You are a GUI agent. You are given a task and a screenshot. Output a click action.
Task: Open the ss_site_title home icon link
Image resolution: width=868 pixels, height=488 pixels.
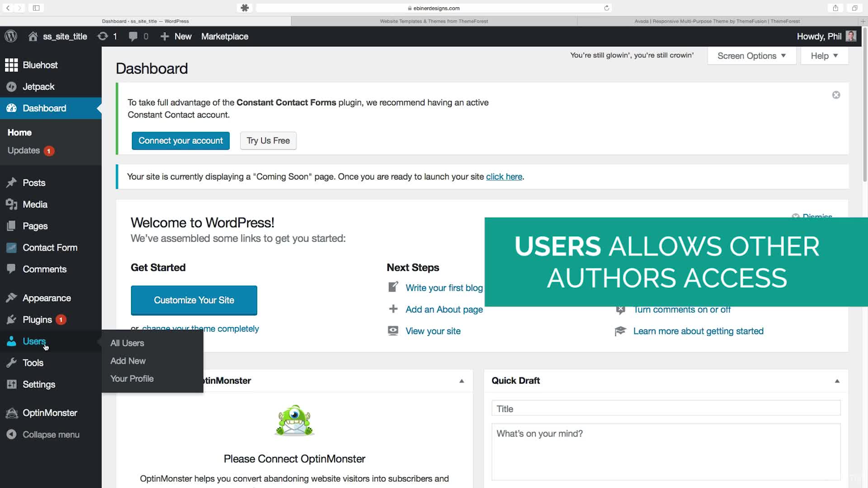[x=33, y=36]
